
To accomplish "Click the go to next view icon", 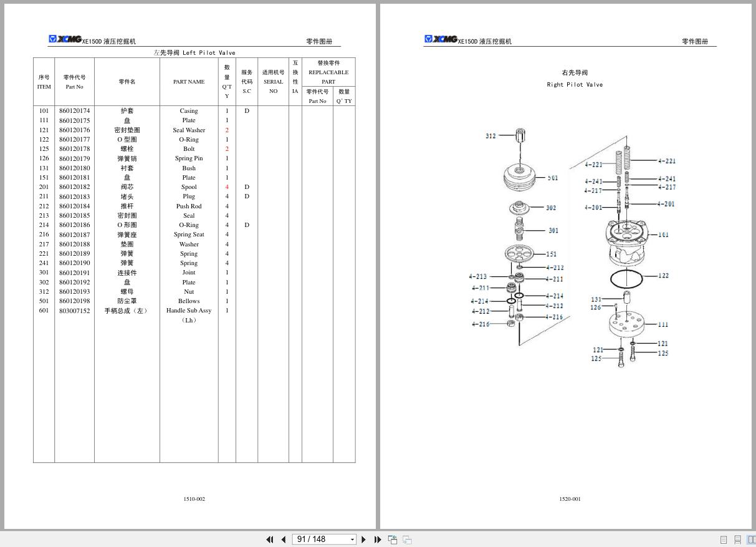I will tap(407, 540).
